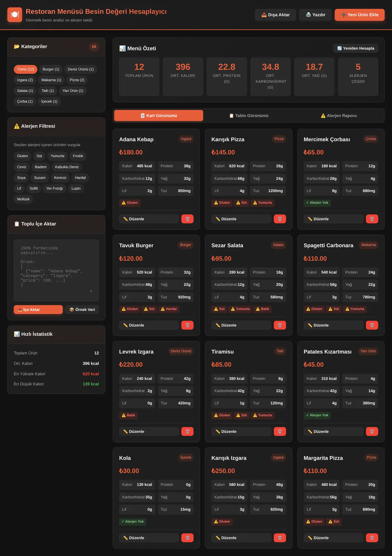
Task: Switch to Tablo Görünümü tab
Action: click(x=249, y=116)
